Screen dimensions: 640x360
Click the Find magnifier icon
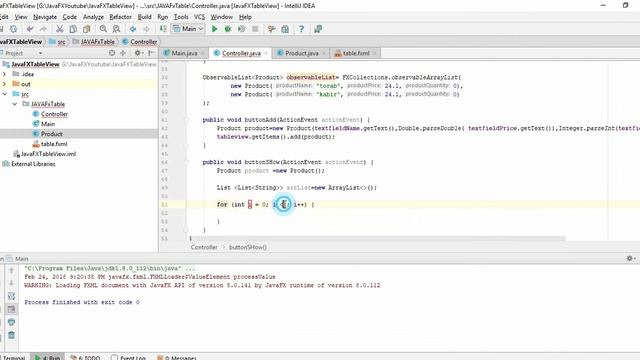point(103,29)
